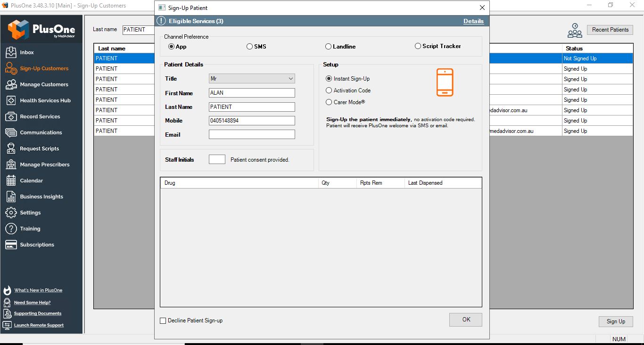
Task: Open Business Insights menu item
Action: 41,197
